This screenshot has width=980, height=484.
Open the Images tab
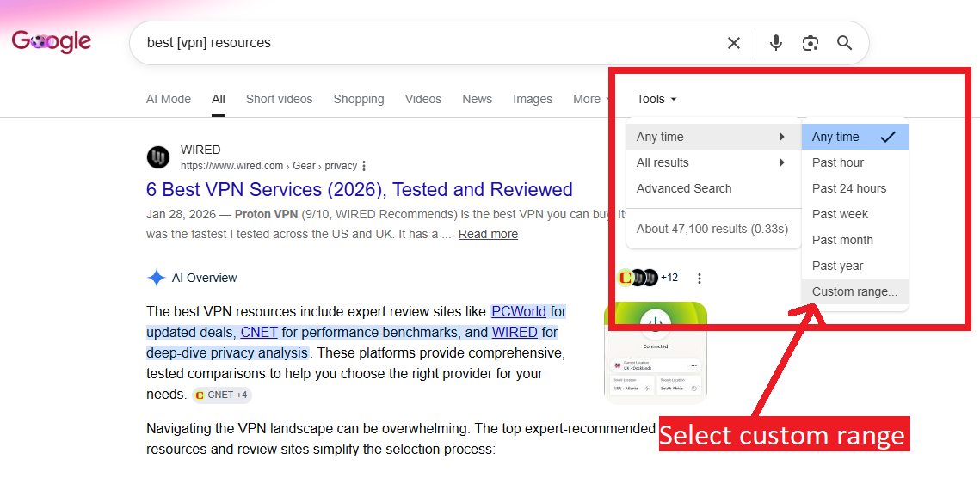point(533,100)
